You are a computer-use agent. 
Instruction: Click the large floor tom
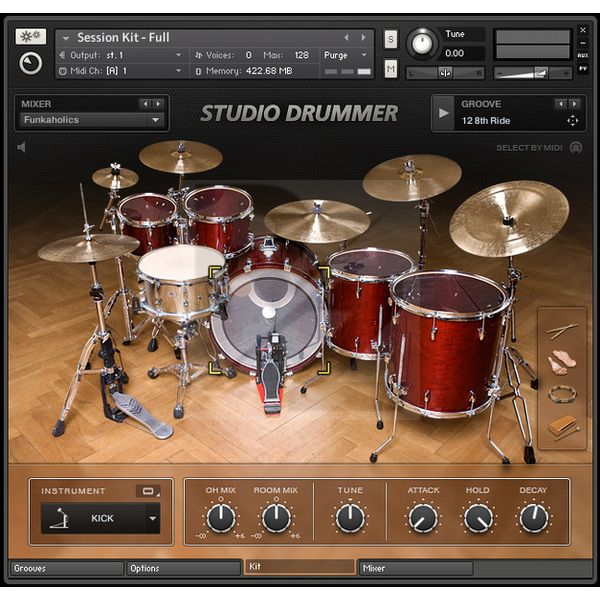448,344
